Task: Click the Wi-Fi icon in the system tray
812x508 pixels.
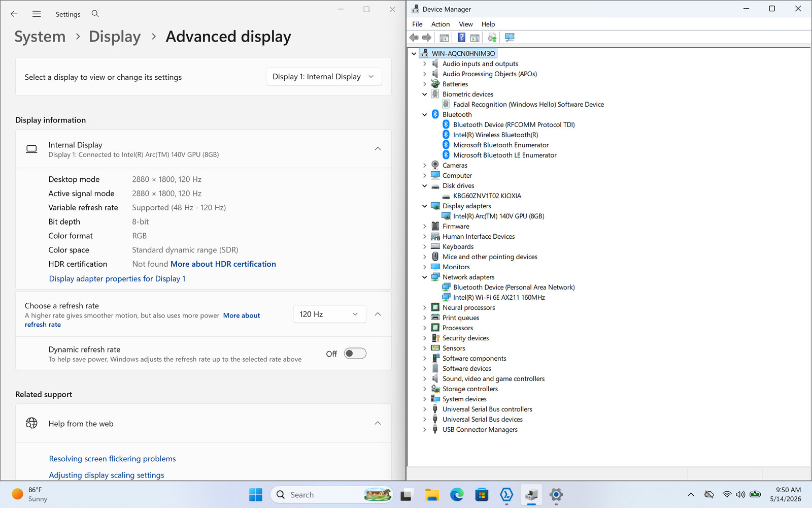Action: 727,494
